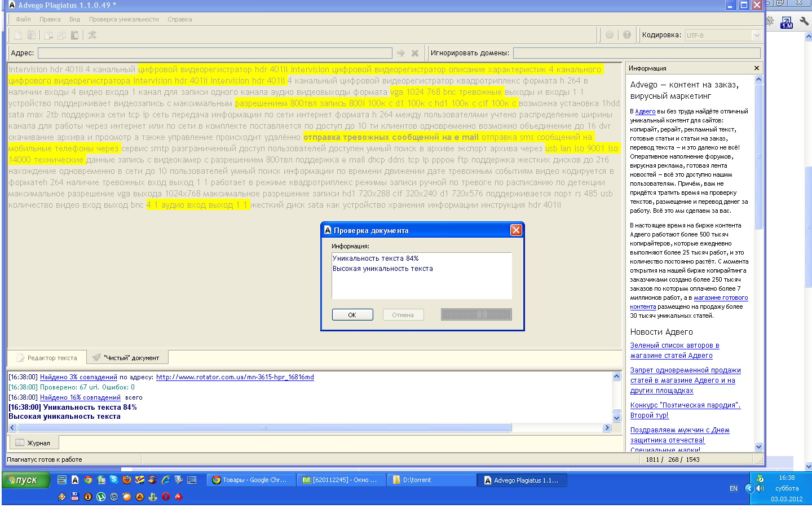The height and width of the screenshot is (508, 812).
Task: Click the info panel scroll down arrow
Action: [758, 447]
